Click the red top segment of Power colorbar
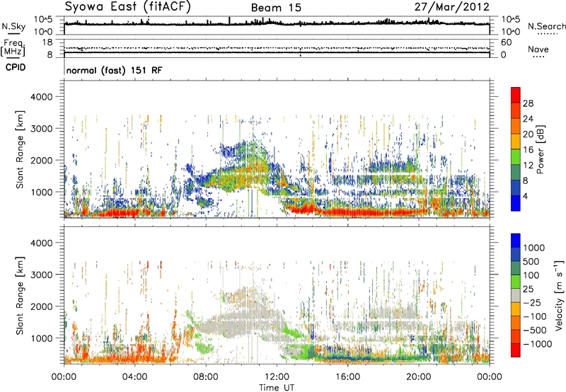This screenshot has height=392, width=566. (x=516, y=95)
